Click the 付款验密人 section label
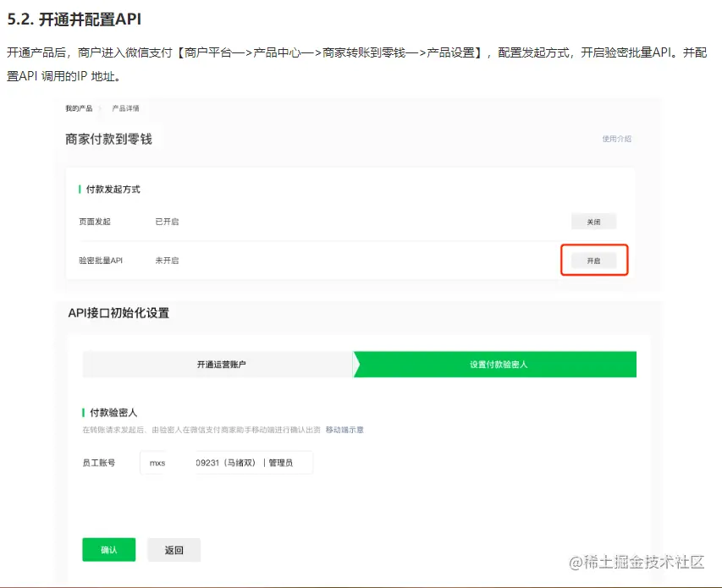Viewport: 722px width, 588px height. pos(113,412)
